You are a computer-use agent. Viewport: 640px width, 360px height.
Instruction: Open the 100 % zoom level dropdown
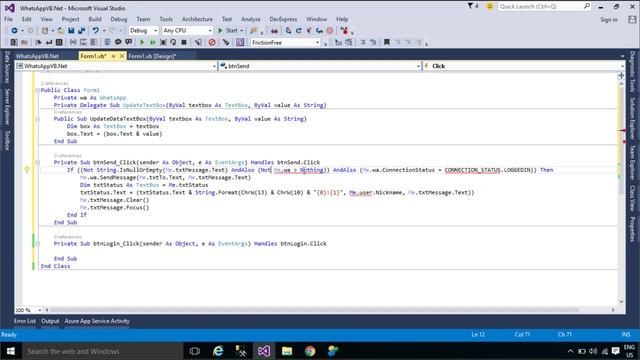(x=28, y=310)
